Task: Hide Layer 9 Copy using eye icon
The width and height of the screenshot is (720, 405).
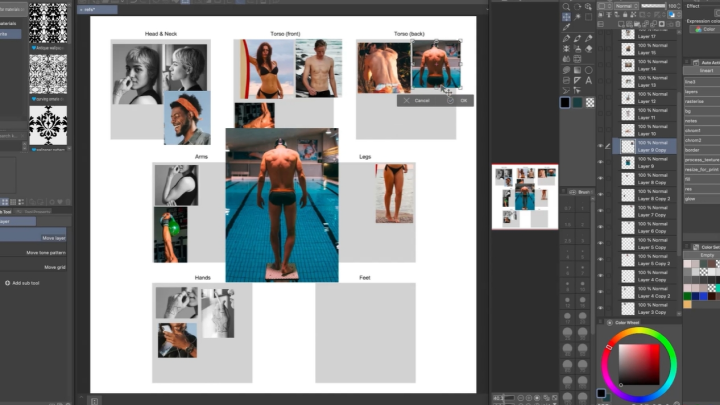Action: (601, 145)
